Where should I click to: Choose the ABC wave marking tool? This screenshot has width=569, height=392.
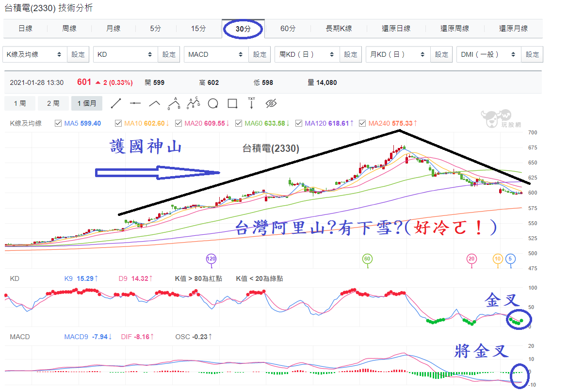point(194,103)
